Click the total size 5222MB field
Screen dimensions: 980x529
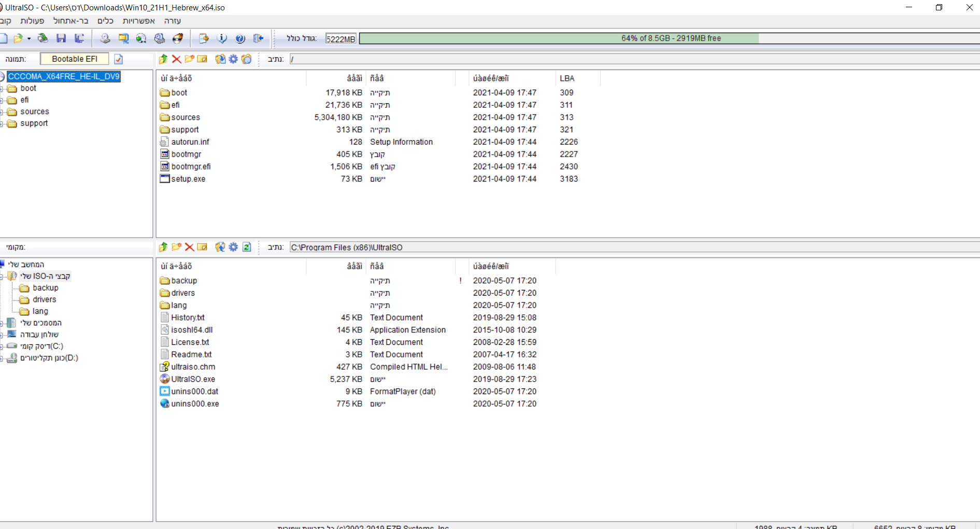tap(340, 39)
